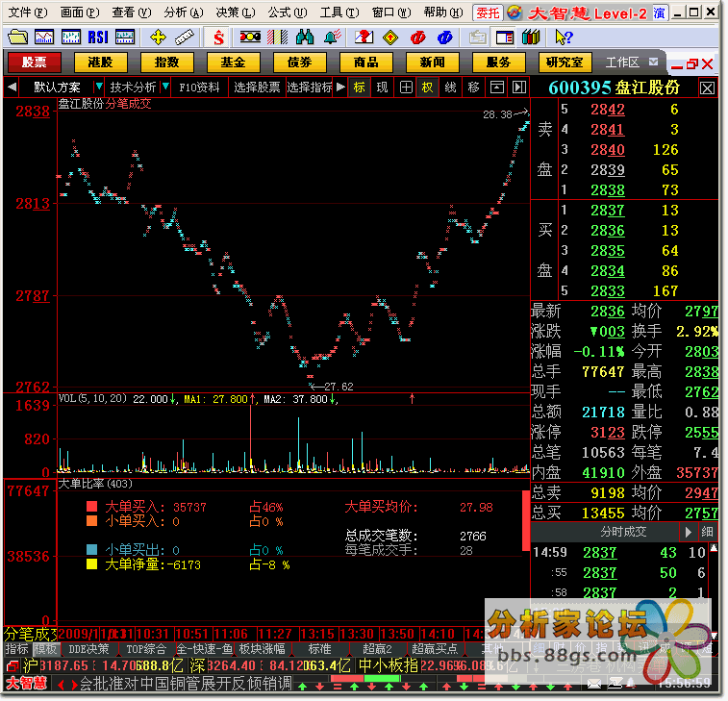Image resolution: width=728 pixels, height=701 pixels.
Task: Click the blue round information icon
Action: (445, 38)
